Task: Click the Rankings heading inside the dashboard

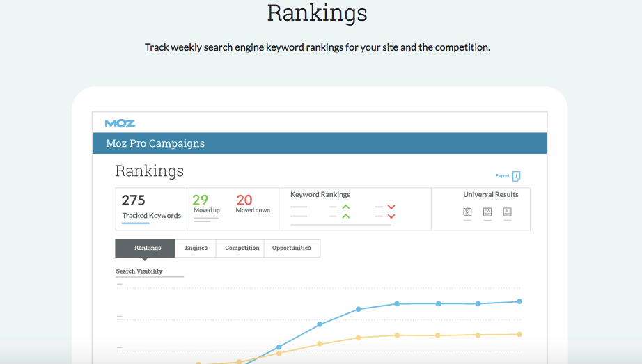Action: coord(150,171)
